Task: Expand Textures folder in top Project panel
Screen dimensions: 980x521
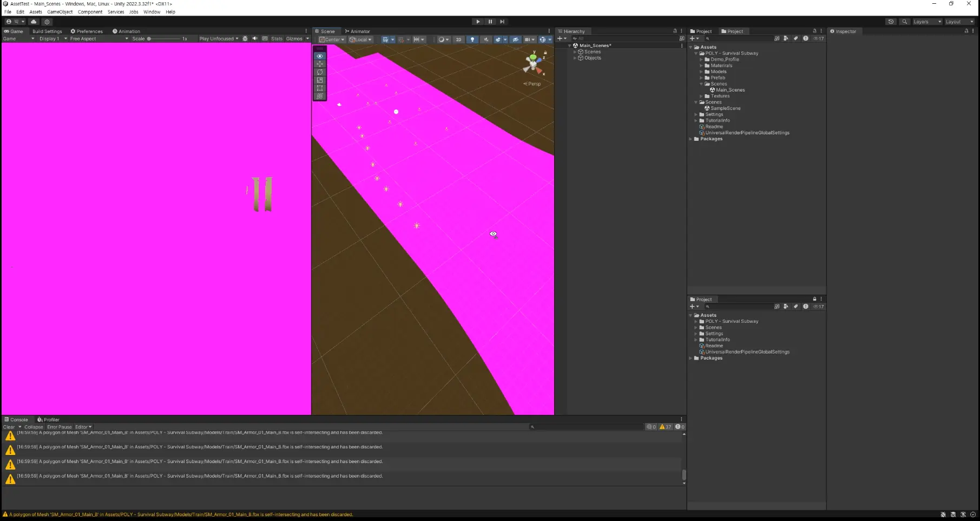Action: pos(701,96)
